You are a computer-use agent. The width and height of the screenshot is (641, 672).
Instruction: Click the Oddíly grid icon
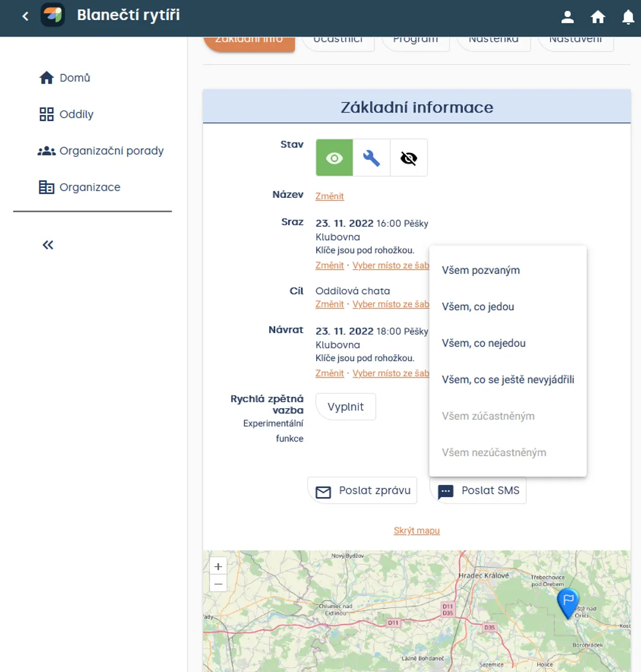click(x=47, y=114)
